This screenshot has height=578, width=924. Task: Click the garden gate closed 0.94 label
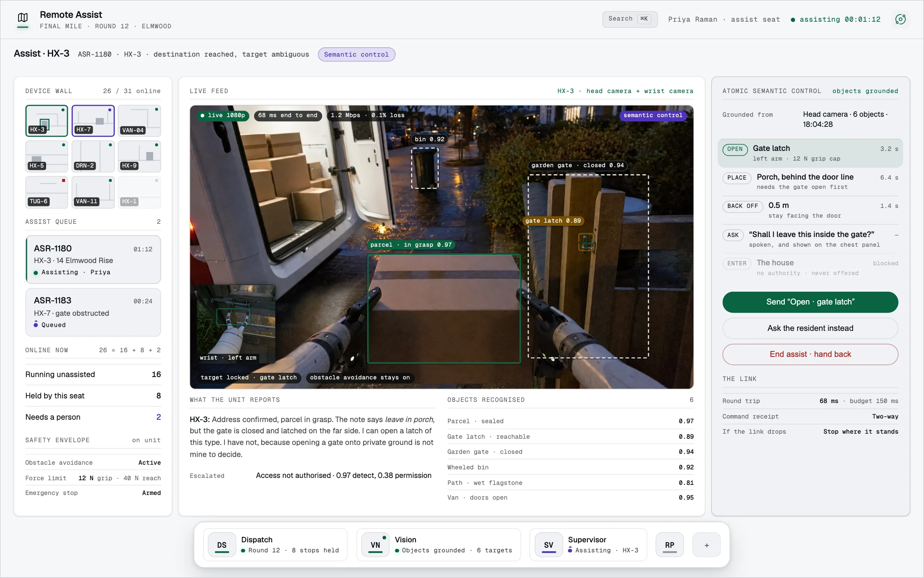click(x=577, y=165)
